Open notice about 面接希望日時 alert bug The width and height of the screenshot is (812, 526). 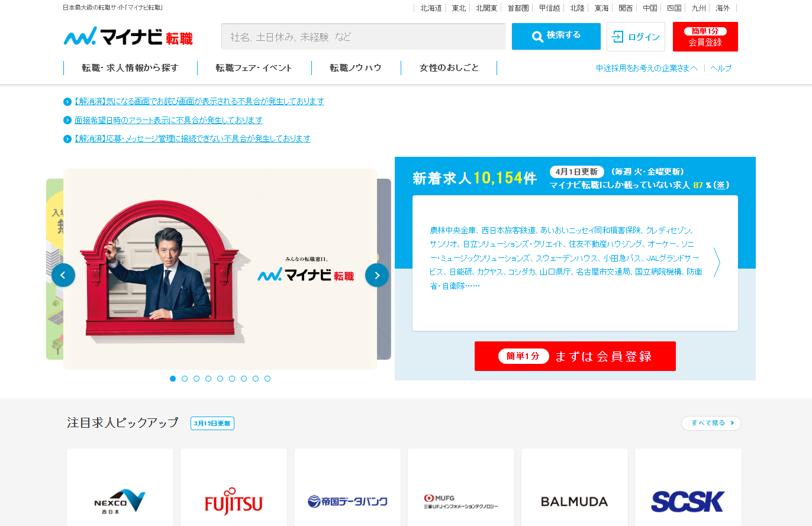168,120
